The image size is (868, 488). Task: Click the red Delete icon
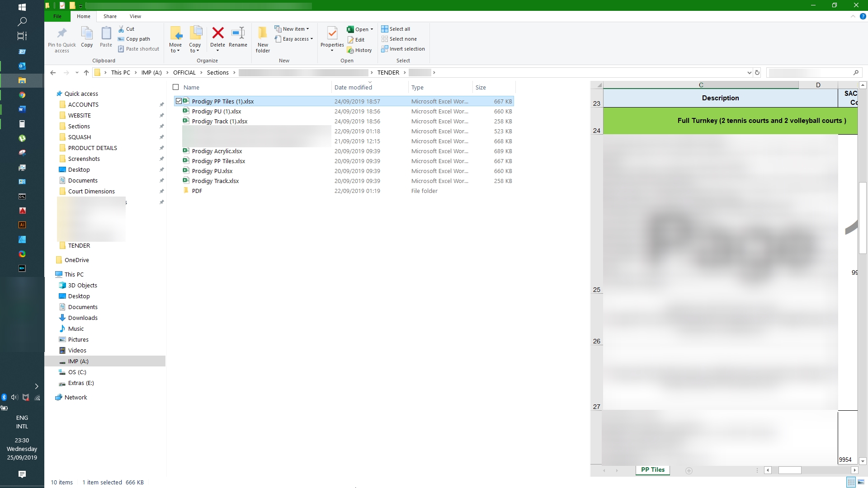click(x=218, y=33)
